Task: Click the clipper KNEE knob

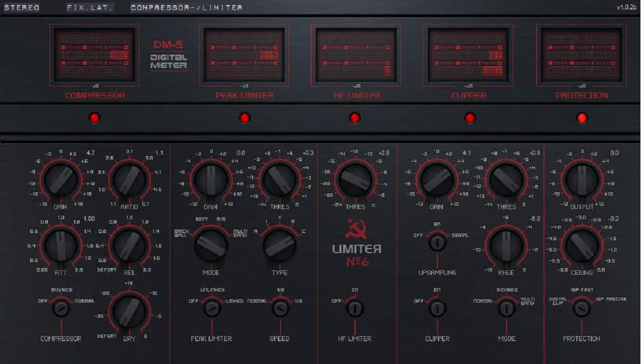Action: coord(506,245)
